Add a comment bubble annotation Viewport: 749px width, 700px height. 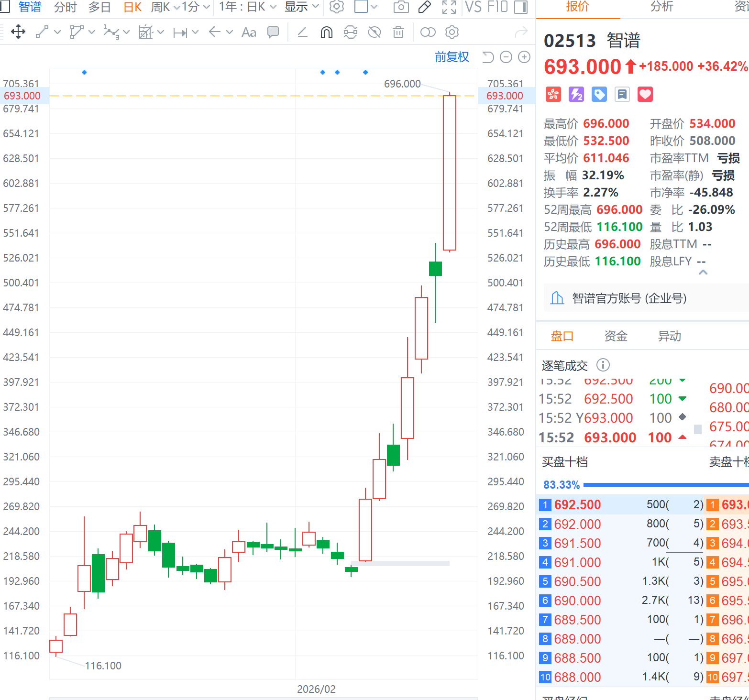pos(273,33)
